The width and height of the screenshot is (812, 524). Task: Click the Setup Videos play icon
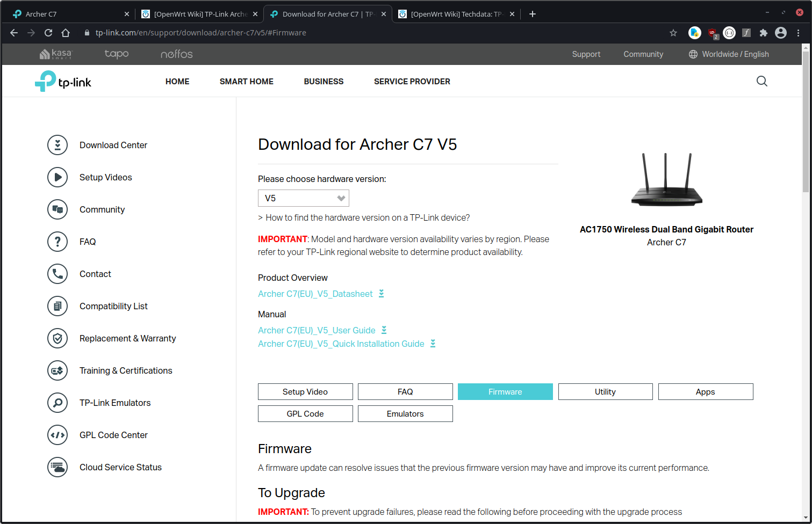(x=58, y=177)
